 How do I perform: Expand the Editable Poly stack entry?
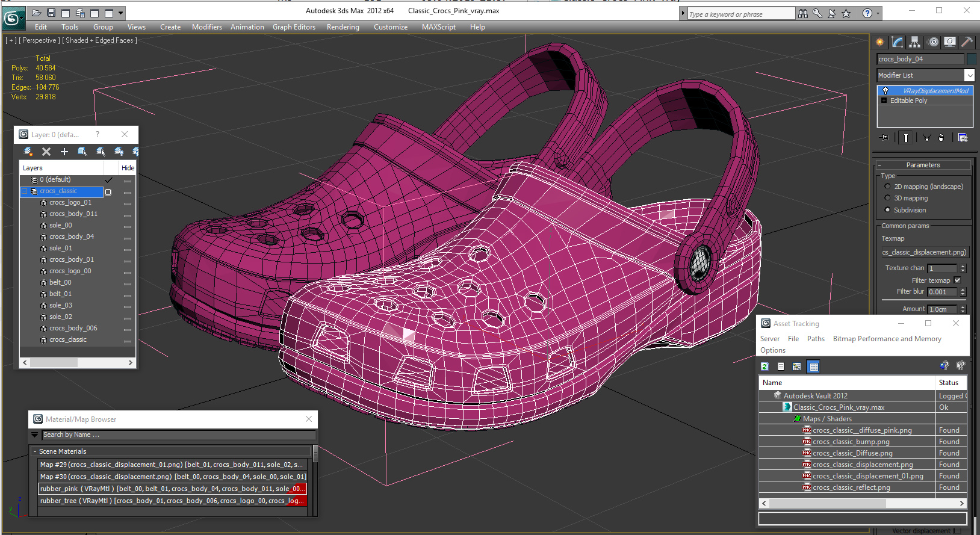[884, 101]
